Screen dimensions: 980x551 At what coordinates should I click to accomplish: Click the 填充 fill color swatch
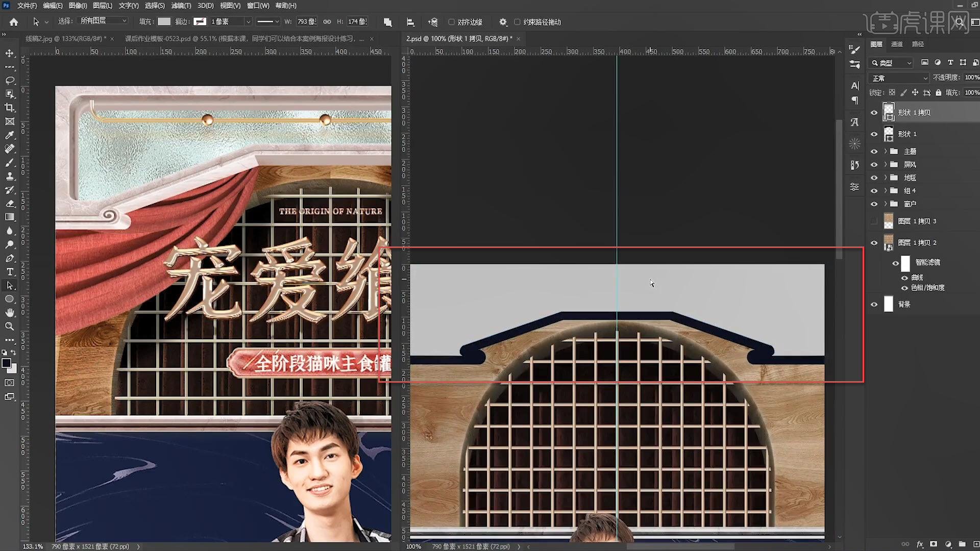tap(164, 21)
